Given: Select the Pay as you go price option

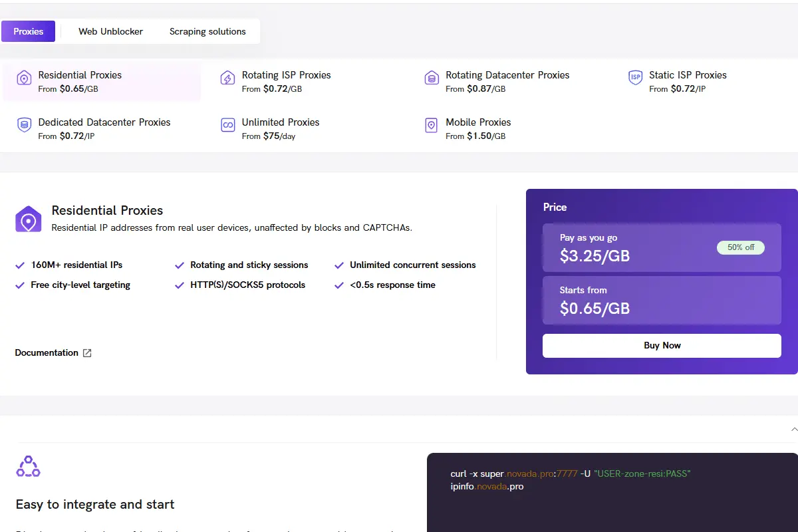Looking at the screenshot, I should click(662, 247).
